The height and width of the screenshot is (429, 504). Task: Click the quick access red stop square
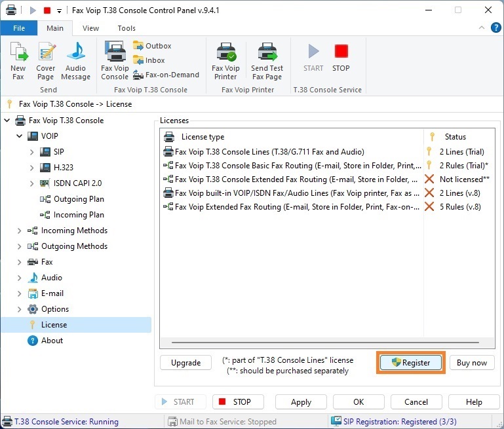pos(47,10)
